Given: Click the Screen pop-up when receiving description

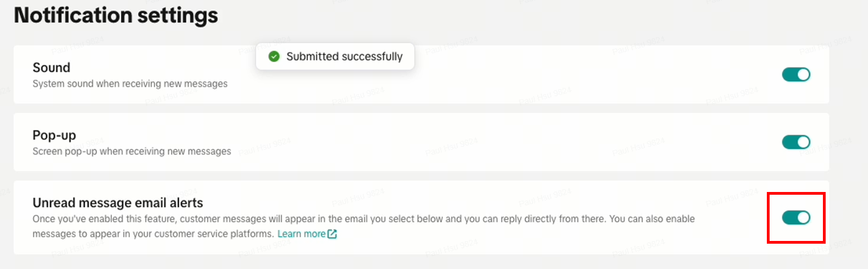Looking at the screenshot, I should (132, 151).
